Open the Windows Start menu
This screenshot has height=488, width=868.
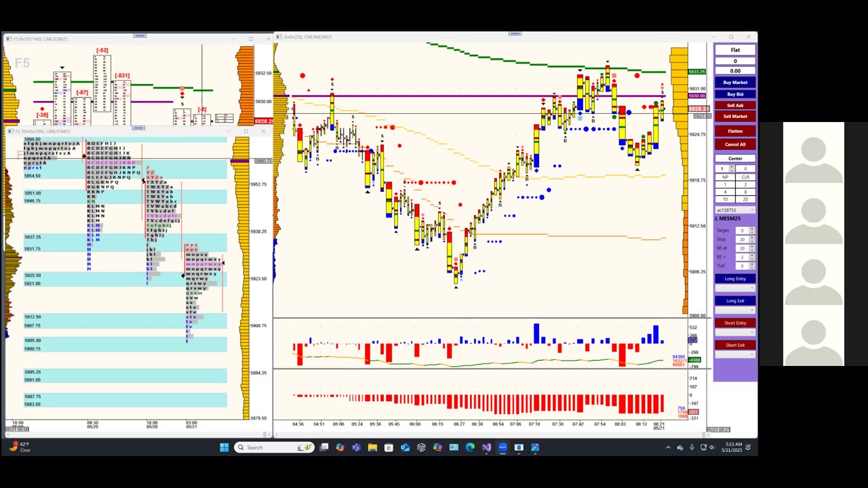pyautogui.click(x=224, y=447)
